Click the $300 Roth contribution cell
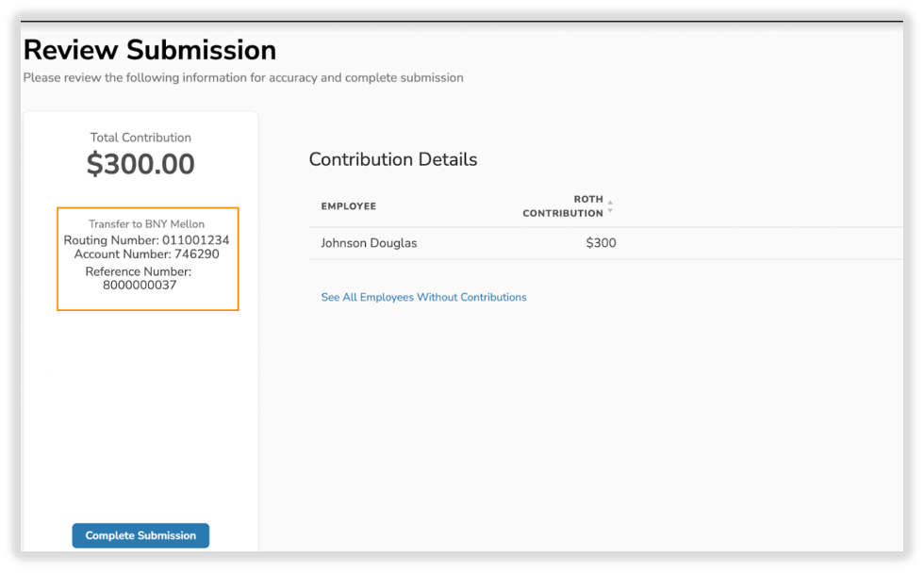Viewport: 924px width, 573px height. (x=601, y=243)
